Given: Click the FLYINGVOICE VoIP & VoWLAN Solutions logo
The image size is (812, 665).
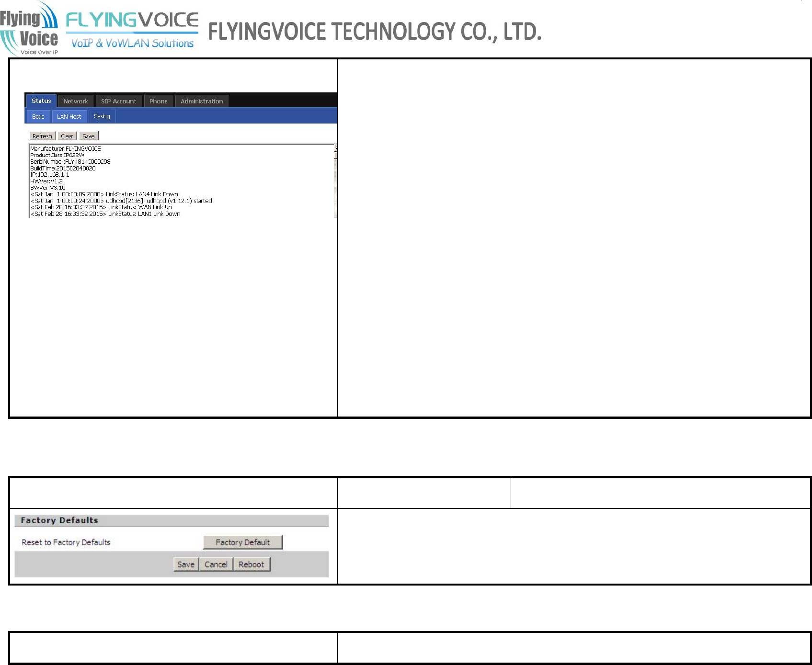Looking at the screenshot, I should click(132, 30).
